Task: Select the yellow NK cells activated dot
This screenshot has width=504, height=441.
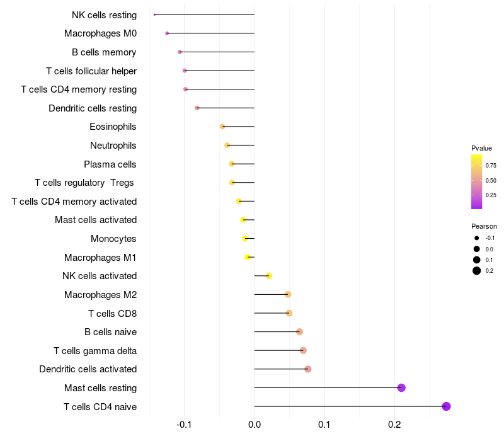Action: tap(269, 276)
